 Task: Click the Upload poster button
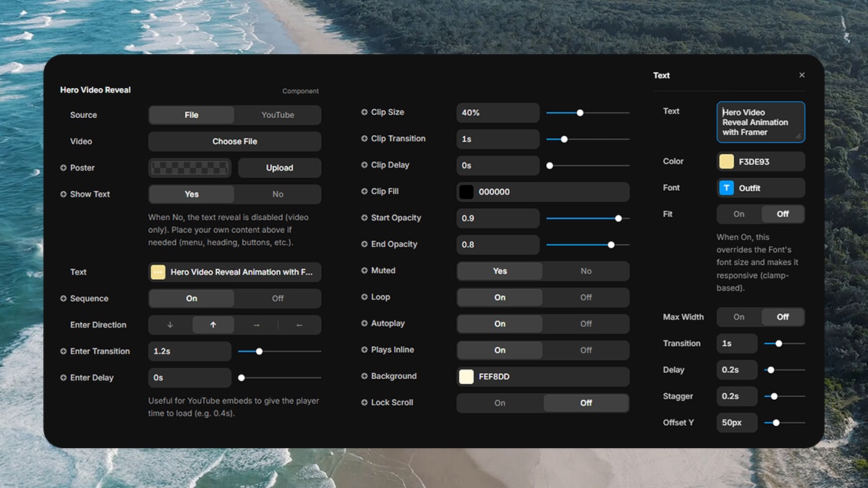[x=279, y=168]
